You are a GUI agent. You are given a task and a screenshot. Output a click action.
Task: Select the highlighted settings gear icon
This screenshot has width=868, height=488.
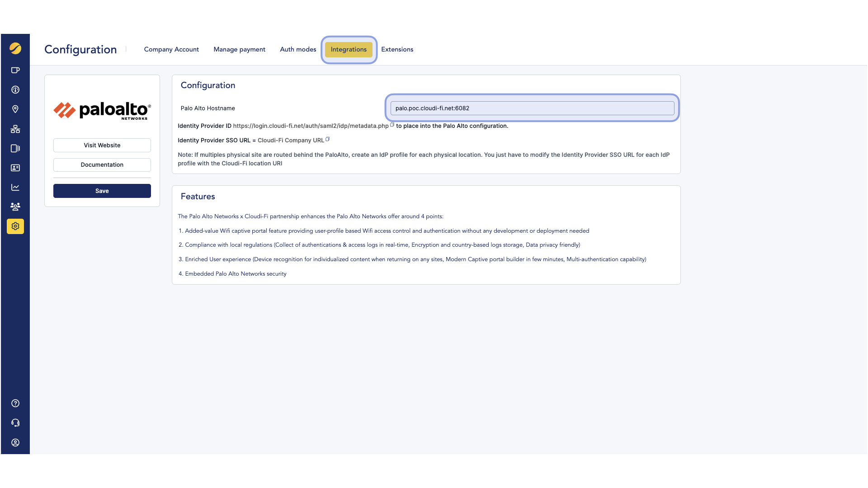[15, 226]
